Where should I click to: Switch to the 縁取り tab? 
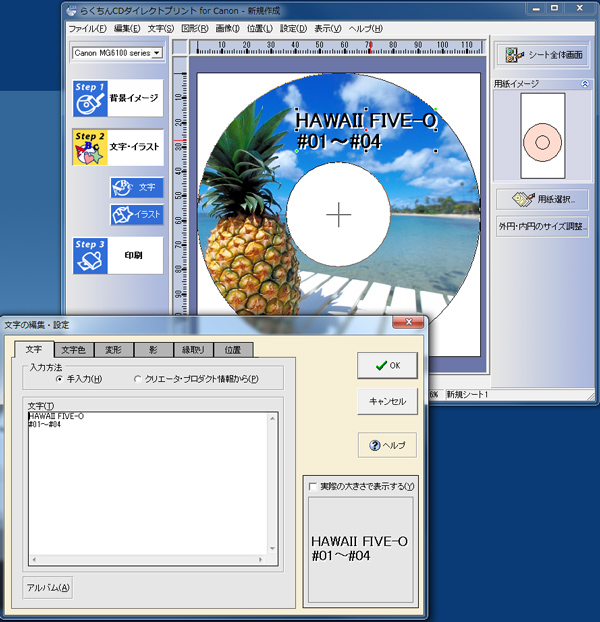[x=193, y=350]
